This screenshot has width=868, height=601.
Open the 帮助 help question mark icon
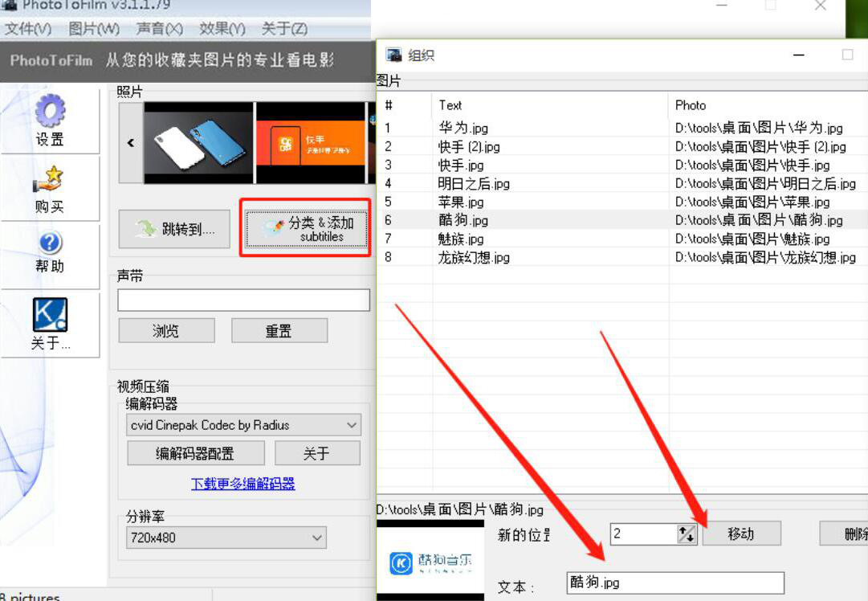[x=50, y=243]
